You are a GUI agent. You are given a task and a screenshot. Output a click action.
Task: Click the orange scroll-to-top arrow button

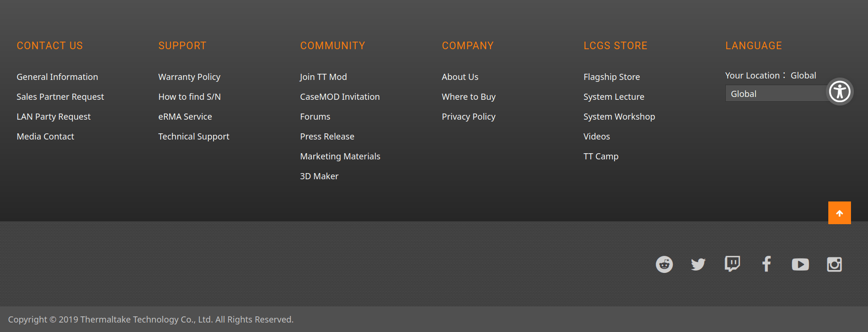tap(839, 213)
